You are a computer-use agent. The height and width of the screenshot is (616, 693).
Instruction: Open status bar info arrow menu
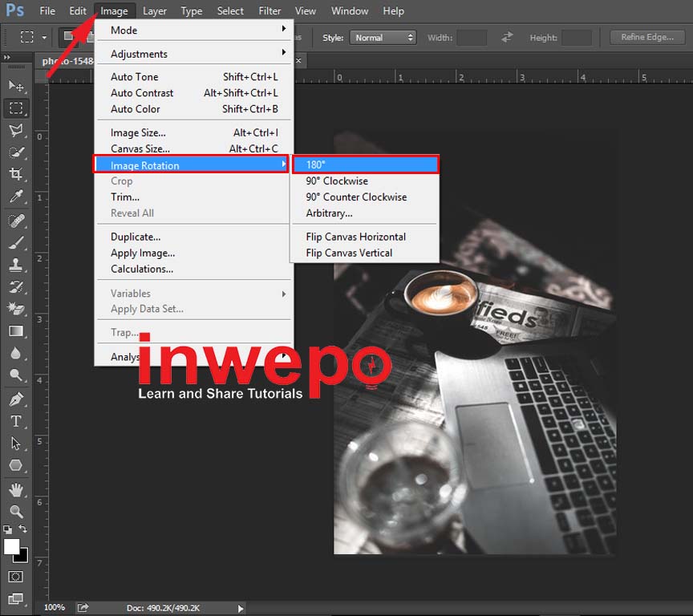pos(241,609)
